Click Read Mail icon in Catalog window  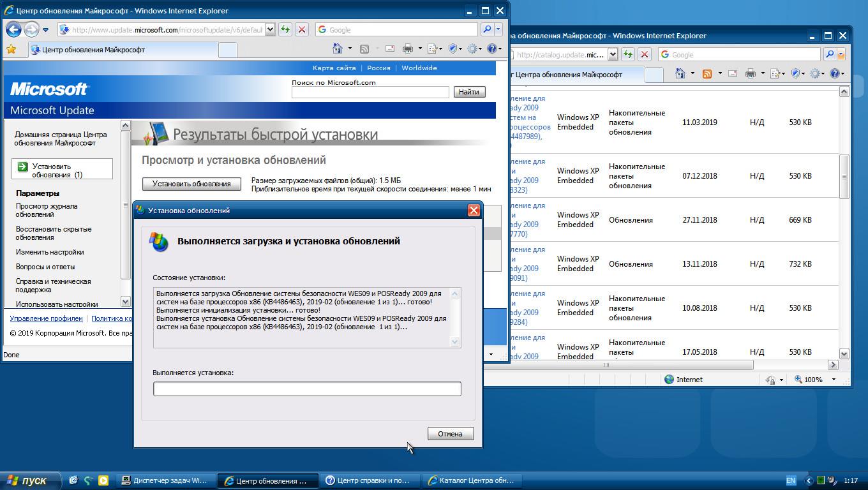[732, 74]
